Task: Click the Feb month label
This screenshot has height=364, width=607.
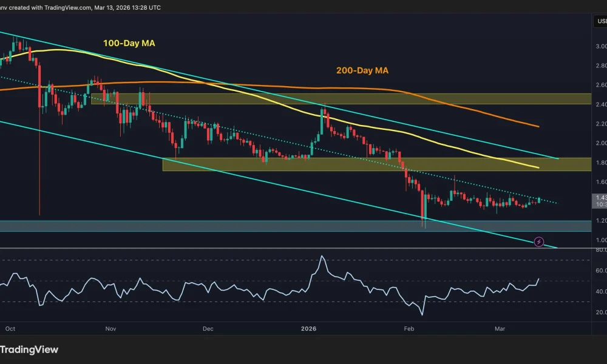Action: (409, 328)
